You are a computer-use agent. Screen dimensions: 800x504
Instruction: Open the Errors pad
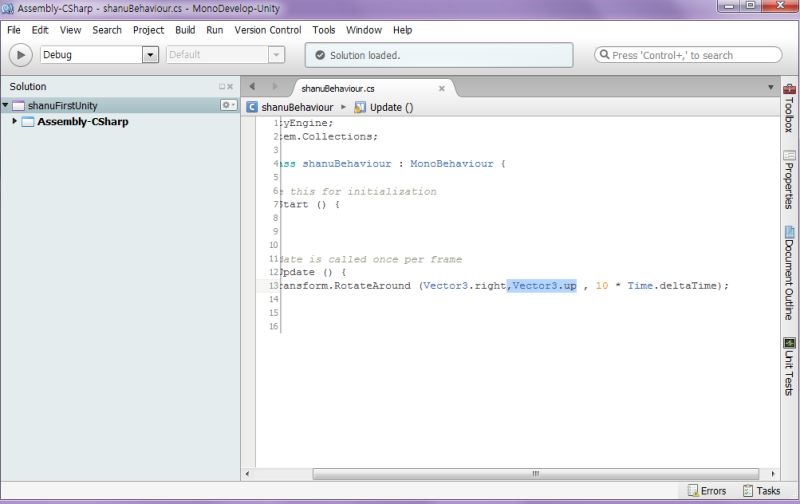(x=707, y=491)
